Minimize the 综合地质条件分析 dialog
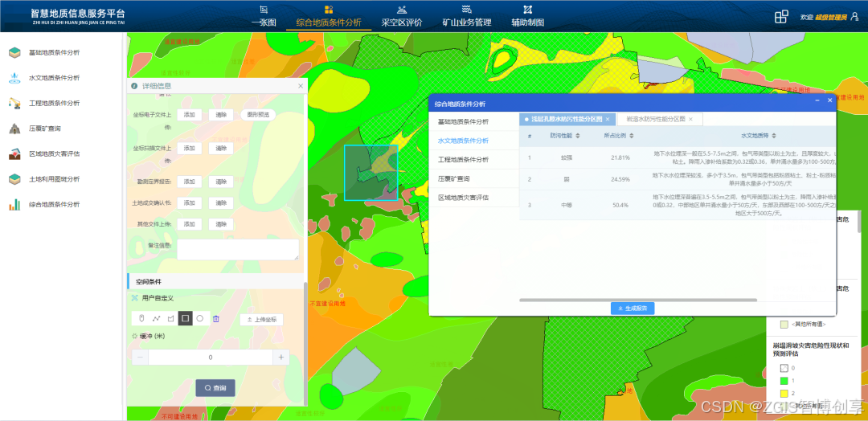This screenshot has width=868, height=421. [817, 100]
